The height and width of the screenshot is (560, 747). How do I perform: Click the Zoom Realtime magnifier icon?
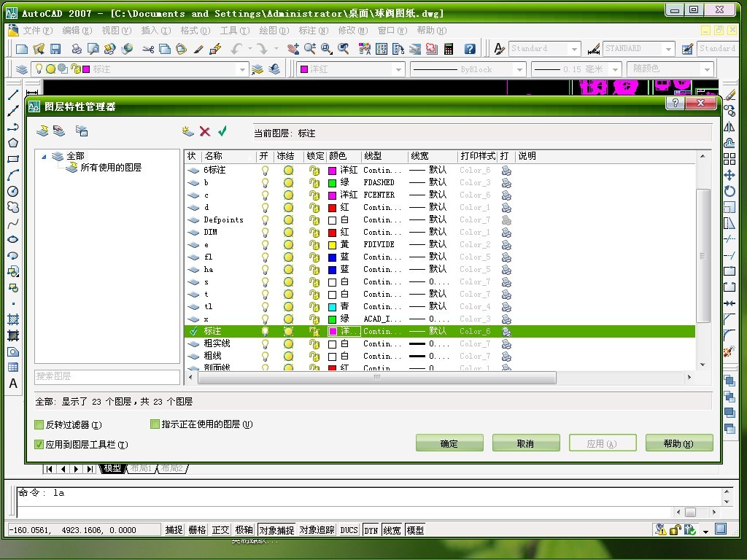click(310, 49)
